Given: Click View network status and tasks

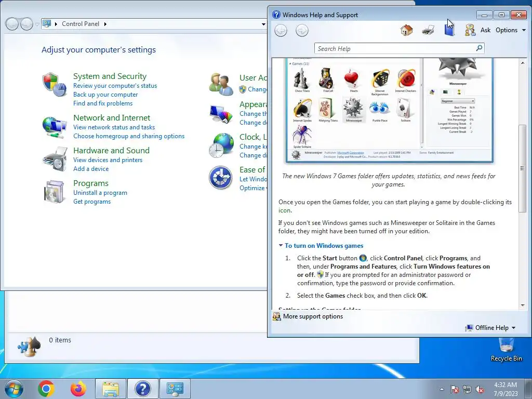Looking at the screenshot, I should coord(114,127).
